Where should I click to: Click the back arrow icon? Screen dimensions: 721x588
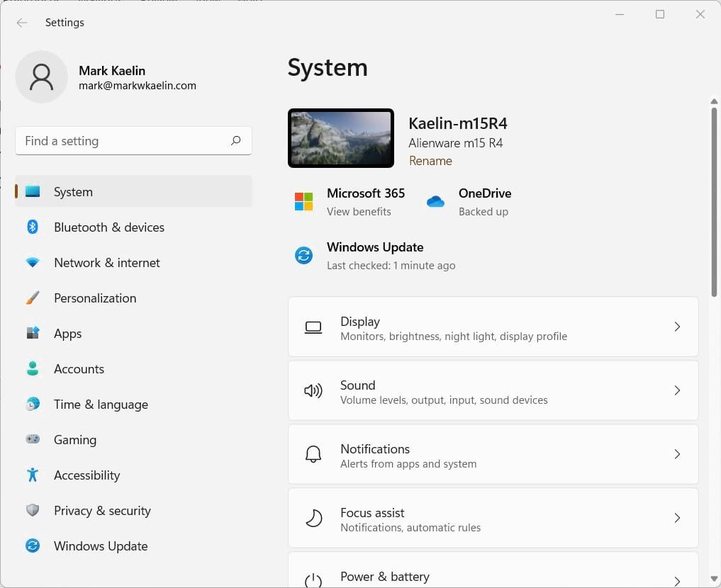click(21, 23)
